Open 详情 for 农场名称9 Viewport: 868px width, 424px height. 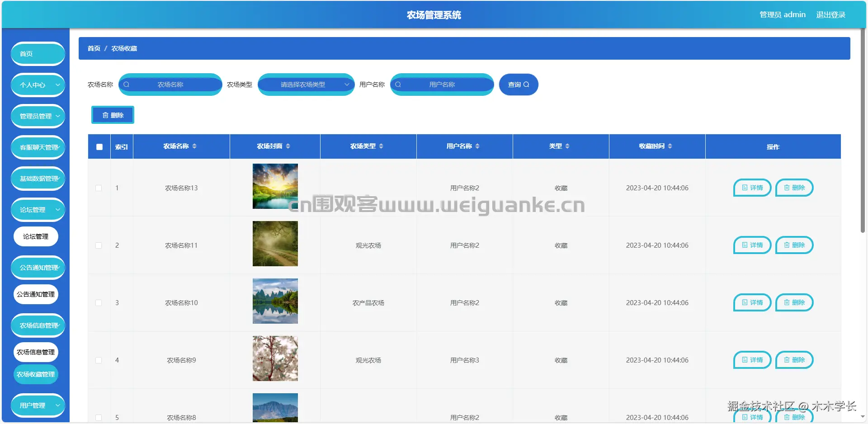click(x=752, y=360)
